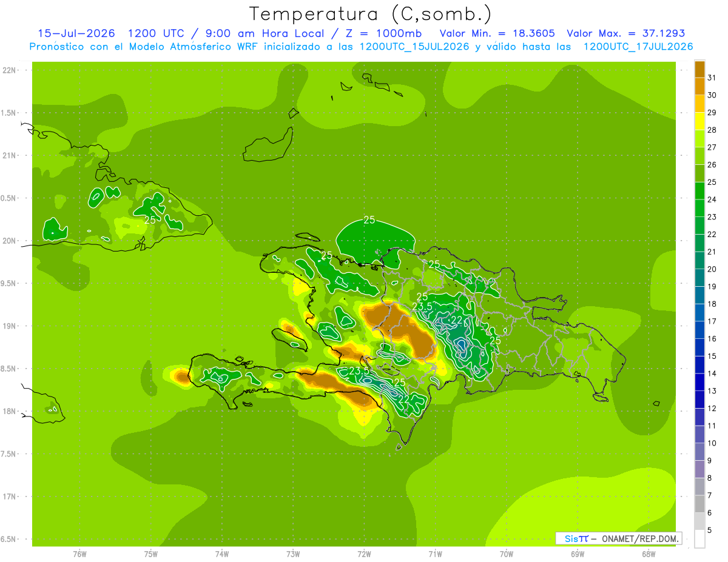
Task: Pick the brown swatch above the 31 label
Action: pos(699,69)
